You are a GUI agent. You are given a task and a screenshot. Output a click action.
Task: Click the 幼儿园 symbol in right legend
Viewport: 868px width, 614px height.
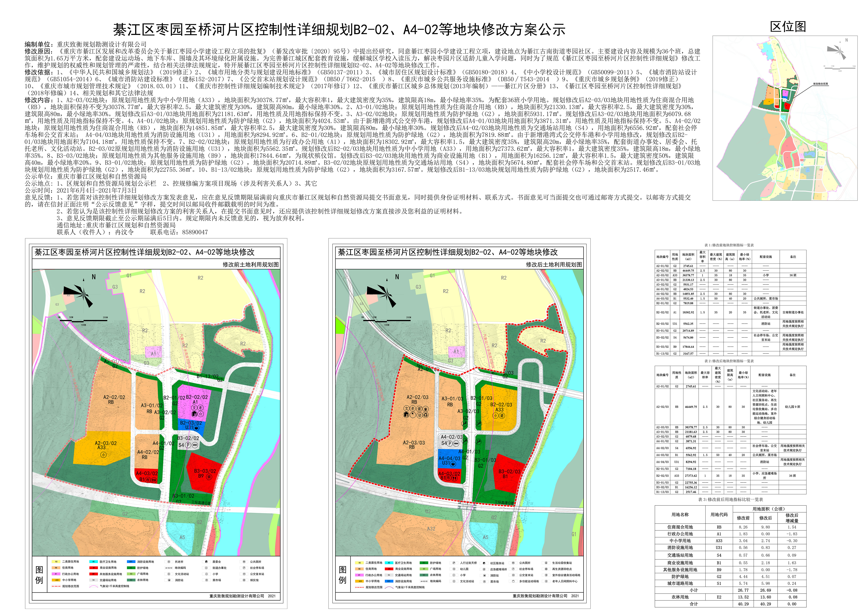click(454, 569)
